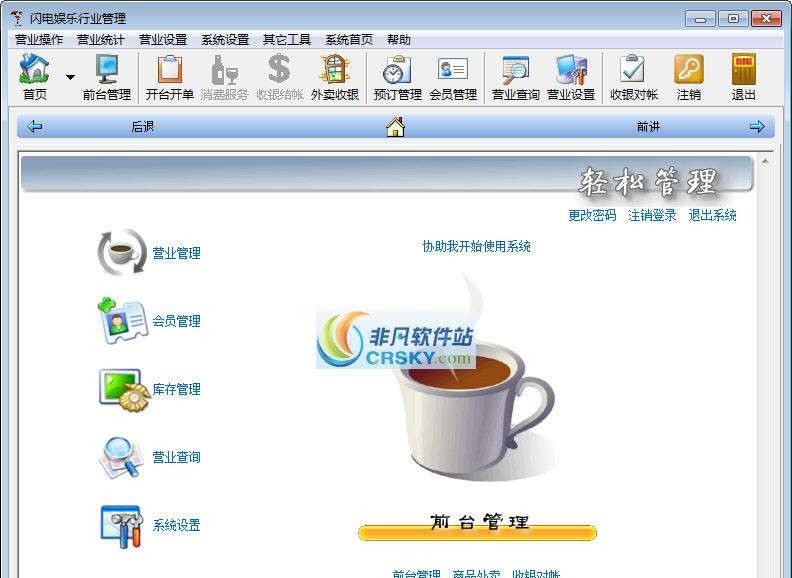Screen dimensions: 792x578
Task: Click the 系统设置 tools icon in sidebar
Action: click(x=122, y=526)
